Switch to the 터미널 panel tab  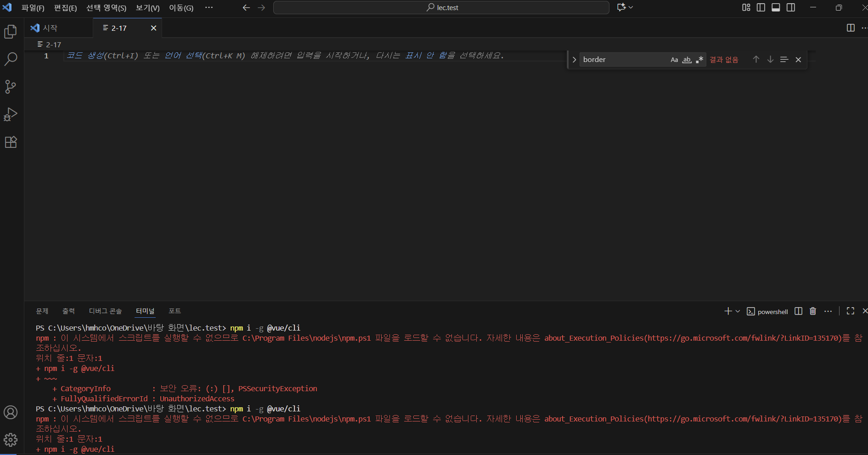[145, 311]
